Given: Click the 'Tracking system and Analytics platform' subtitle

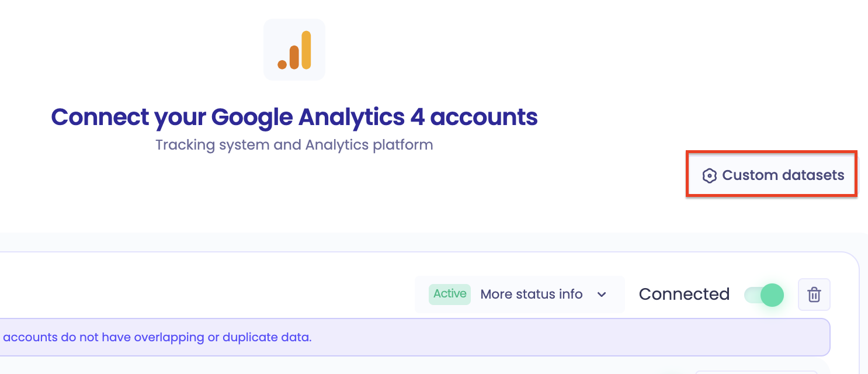Looking at the screenshot, I should [x=294, y=144].
